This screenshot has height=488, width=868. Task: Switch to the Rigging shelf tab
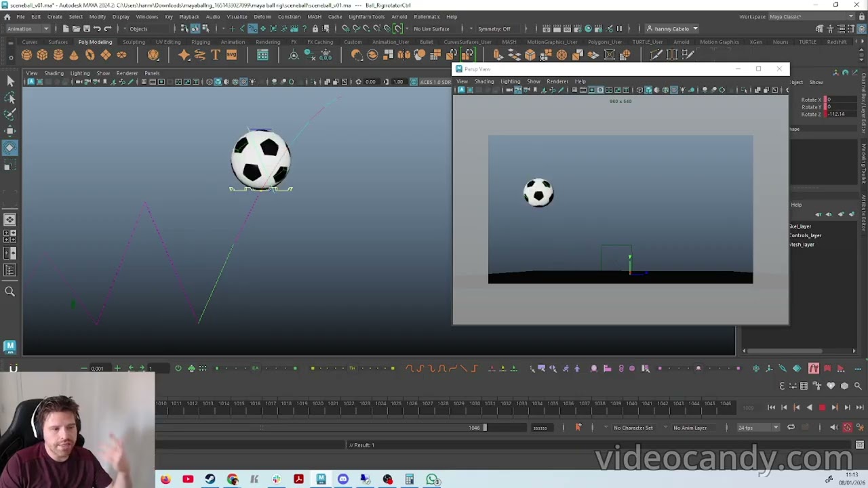201,42
